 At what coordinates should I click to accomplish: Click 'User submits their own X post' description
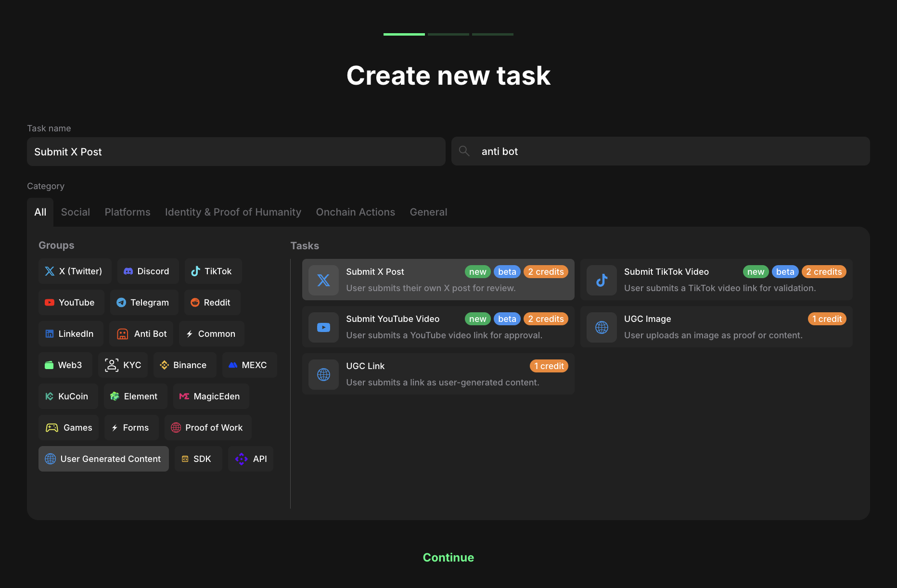[431, 288]
